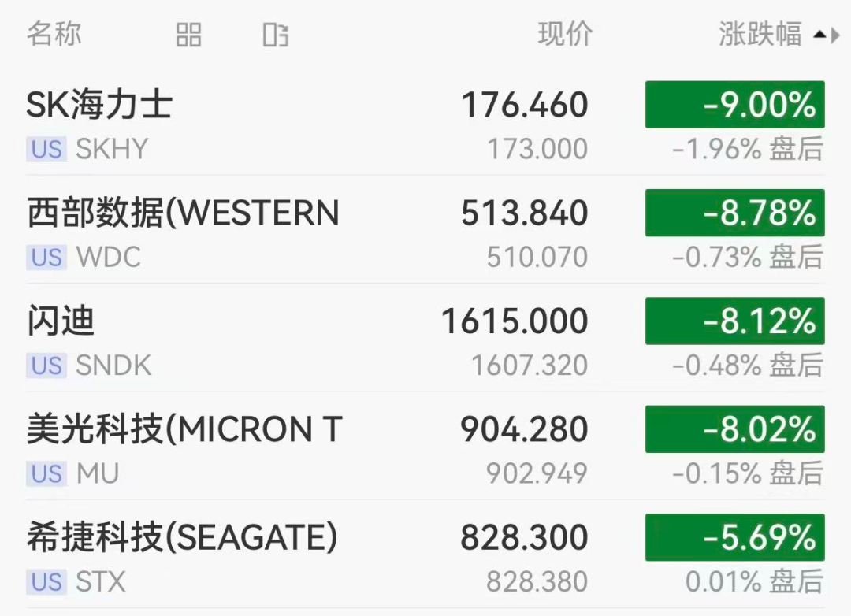Open SK海力士 stock details

[x=425, y=121]
